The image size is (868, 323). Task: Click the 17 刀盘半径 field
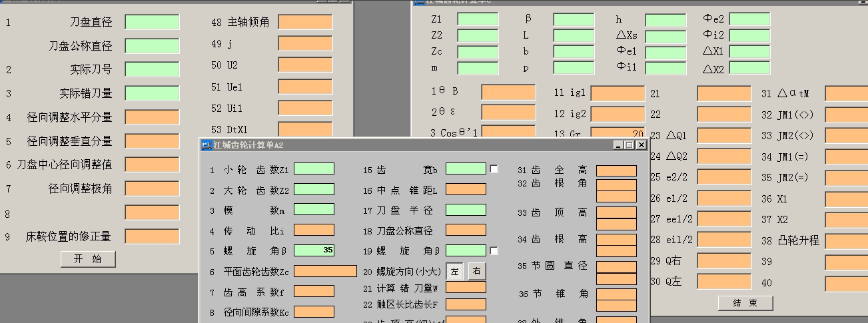tap(466, 210)
